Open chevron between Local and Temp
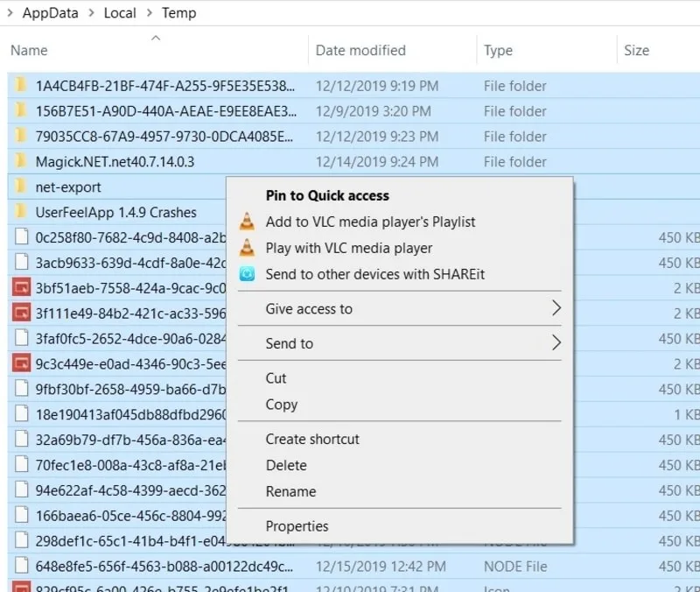Viewport: 700px width, 592px height. 150,13
